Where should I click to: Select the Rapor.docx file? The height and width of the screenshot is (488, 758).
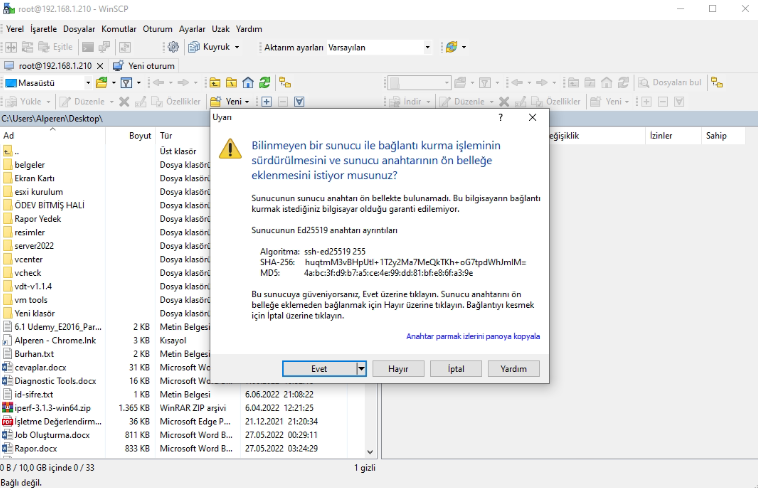(x=36, y=448)
